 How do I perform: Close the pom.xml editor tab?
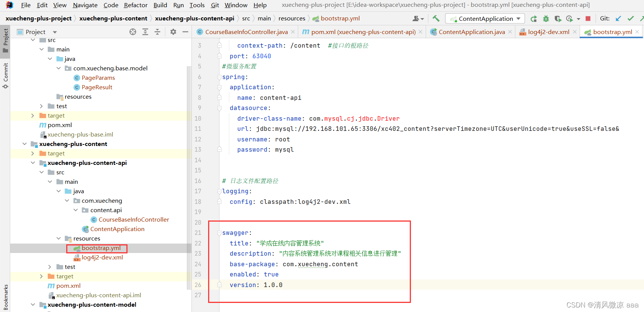[x=420, y=32]
